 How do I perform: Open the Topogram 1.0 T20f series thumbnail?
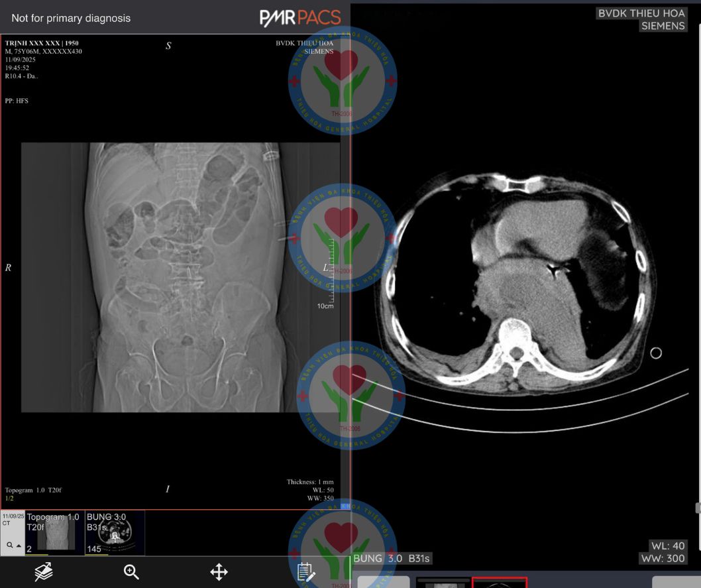(55, 532)
